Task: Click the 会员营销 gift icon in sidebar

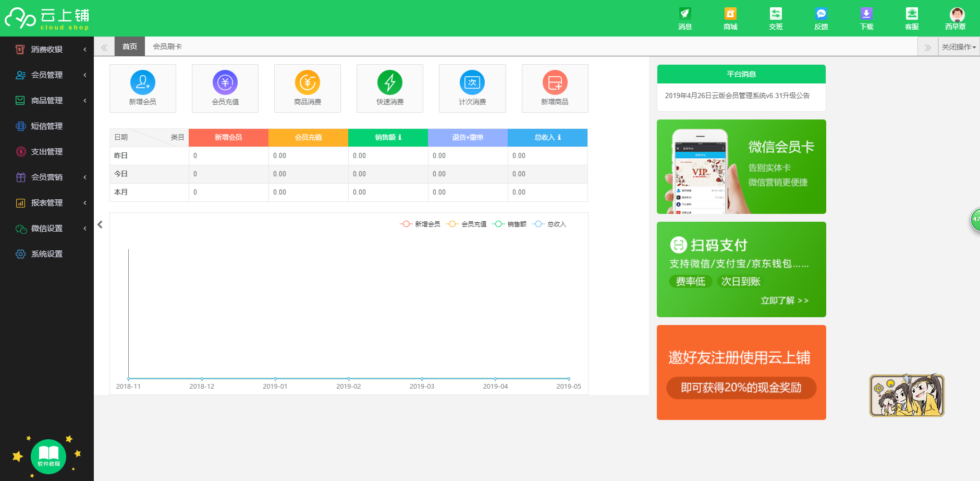Action: [20, 177]
